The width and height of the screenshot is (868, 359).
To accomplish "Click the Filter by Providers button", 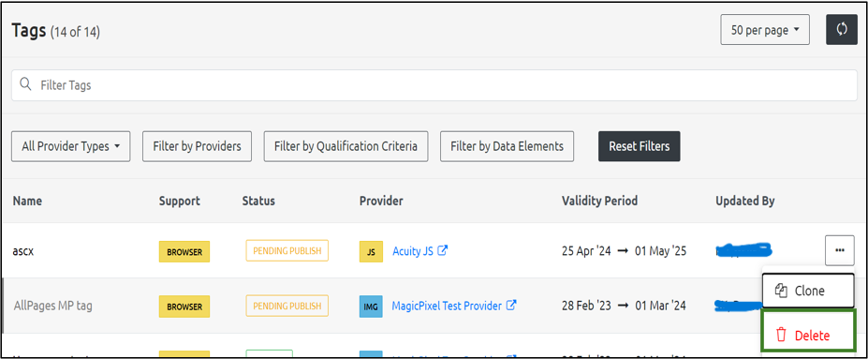I will pos(197,146).
